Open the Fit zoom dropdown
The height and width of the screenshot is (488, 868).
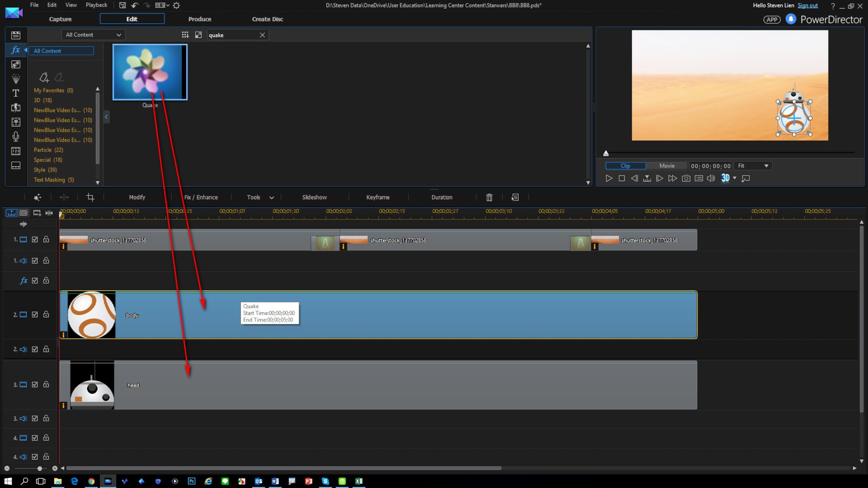(x=753, y=166)
